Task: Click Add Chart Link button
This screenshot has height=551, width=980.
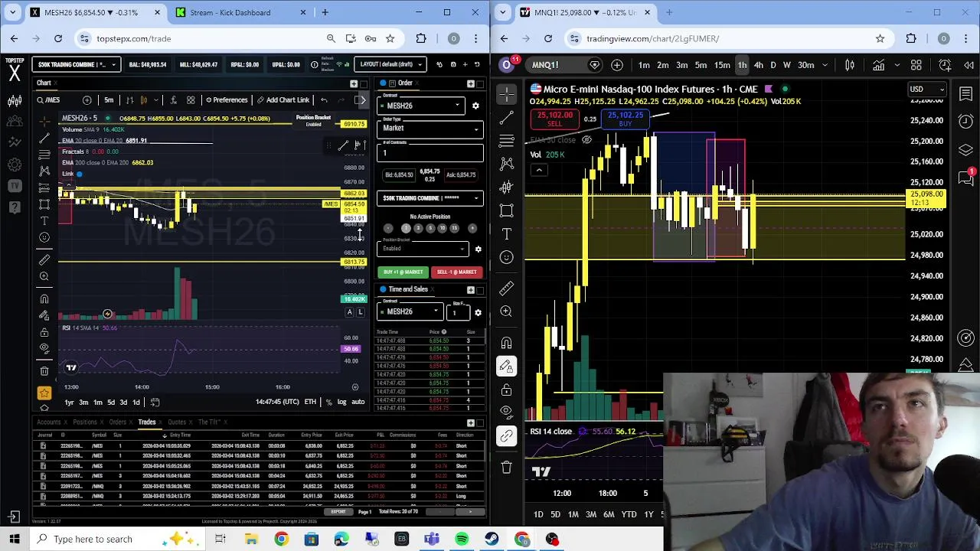Action: (283, 99)
